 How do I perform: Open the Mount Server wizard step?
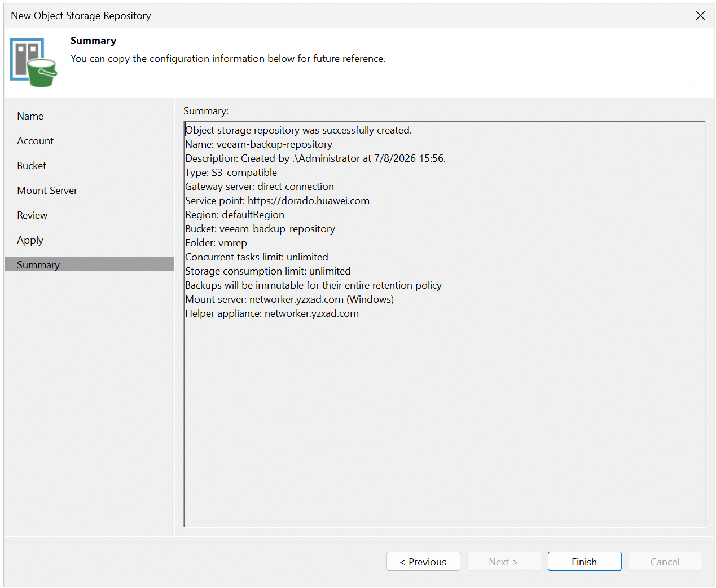[47, 191]
